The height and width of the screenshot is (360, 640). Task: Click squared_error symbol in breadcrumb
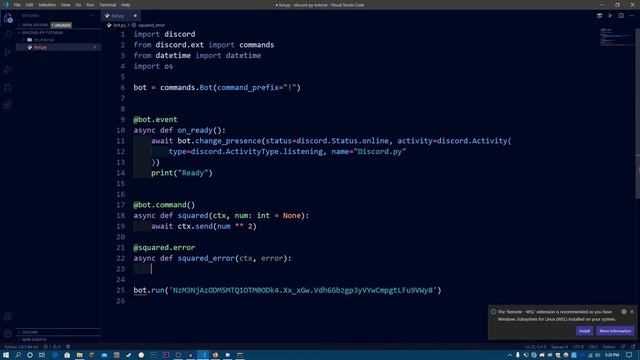[x=151, y=25]
